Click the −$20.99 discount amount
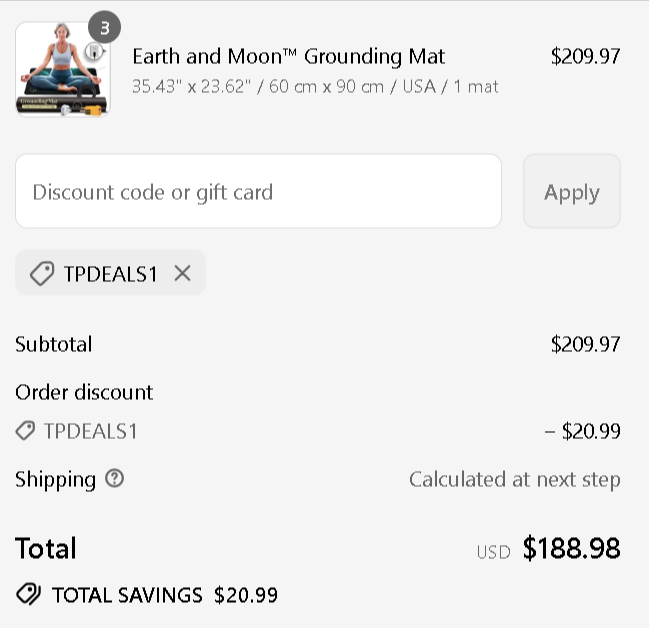Viewport: 649px width, 628px height. (582, 431)
